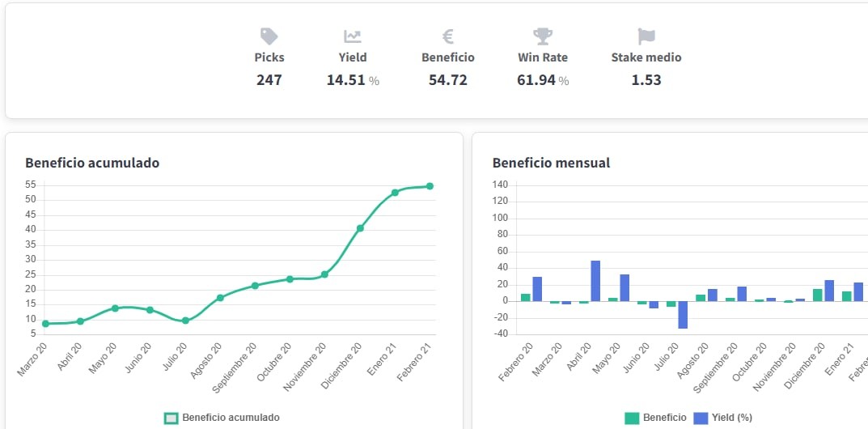The height and width of the screenshot is (429, 868).
Task: Click the Beneficio label in stats bar
Action: pyautogui.click(x=448, y=57)
